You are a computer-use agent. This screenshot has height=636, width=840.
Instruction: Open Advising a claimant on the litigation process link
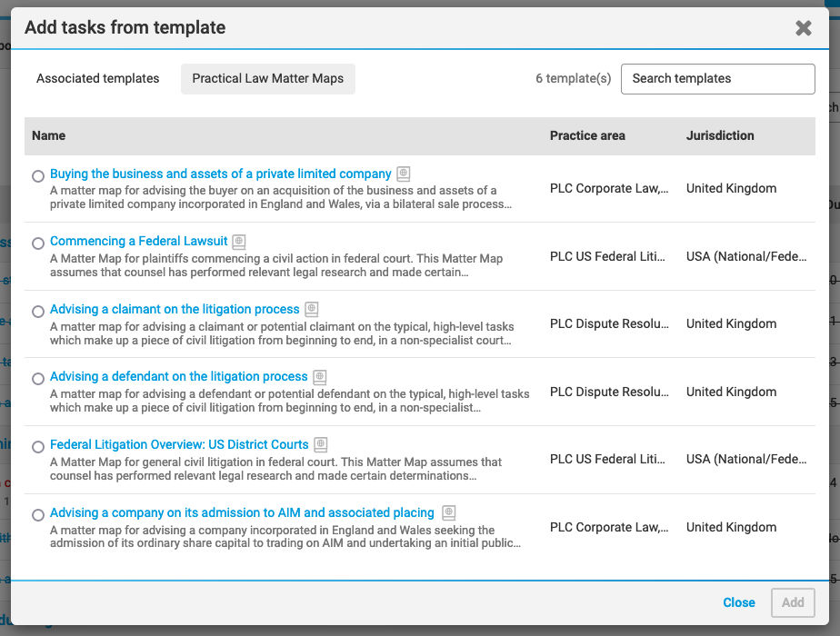click(175, 309)
